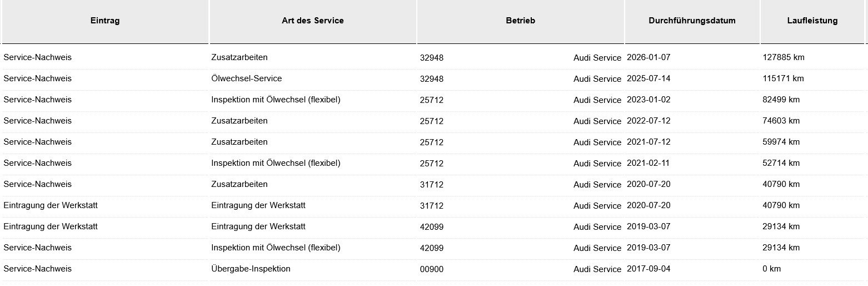Select the Betrieb number 00900
This screenshot has height=286, width=868.
click(x=432, y=269)
